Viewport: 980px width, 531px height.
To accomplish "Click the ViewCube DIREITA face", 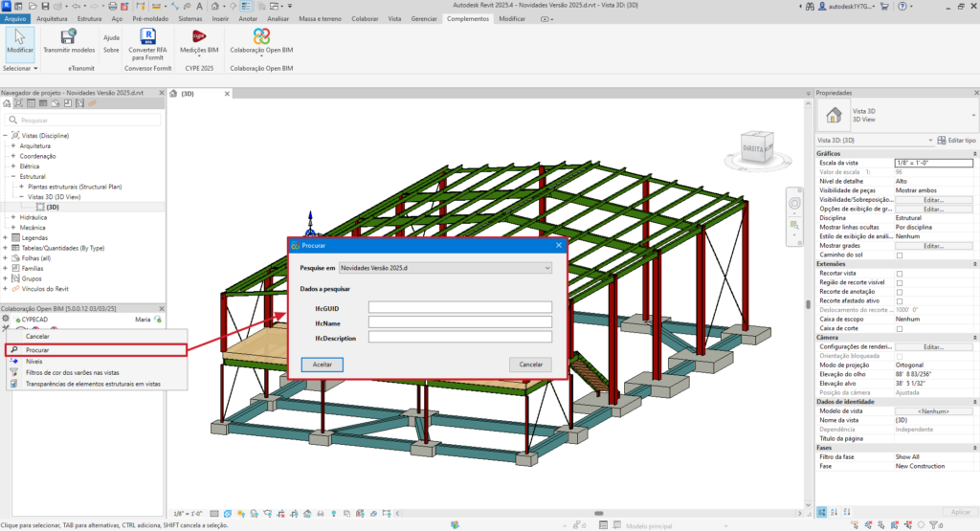I will [753, 148].
